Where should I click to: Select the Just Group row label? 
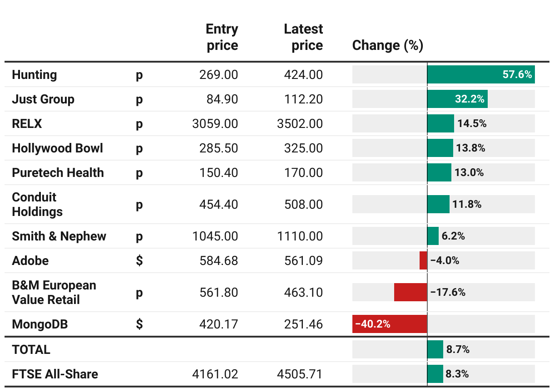tap(43, 99)
